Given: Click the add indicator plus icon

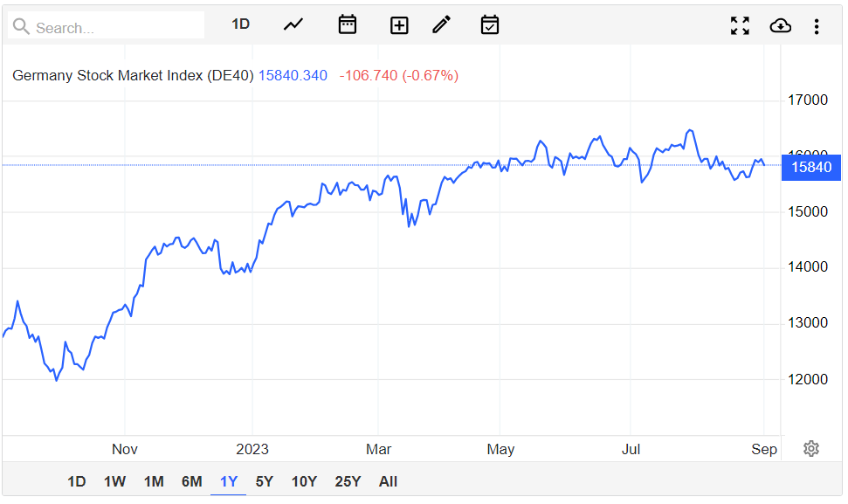Looking at the screenshot, I should 399,25.
